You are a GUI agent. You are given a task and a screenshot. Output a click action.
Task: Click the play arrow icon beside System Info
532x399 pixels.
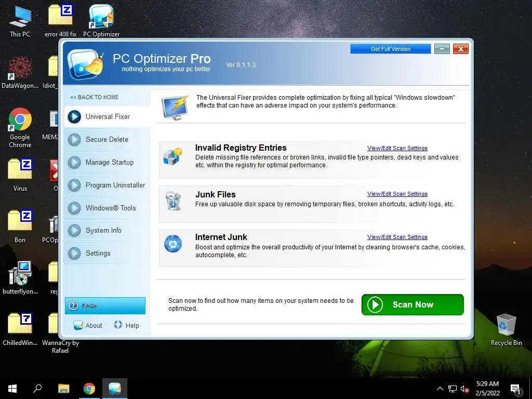(x=74, y=230)
